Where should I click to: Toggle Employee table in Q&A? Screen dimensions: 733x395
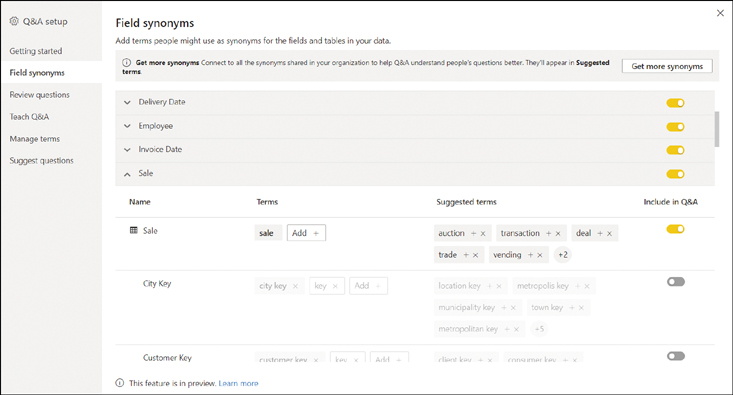click(x=676, y=127)
